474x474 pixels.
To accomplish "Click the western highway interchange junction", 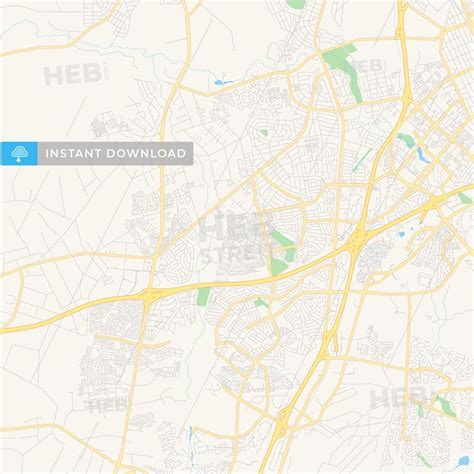I will 149,295.
